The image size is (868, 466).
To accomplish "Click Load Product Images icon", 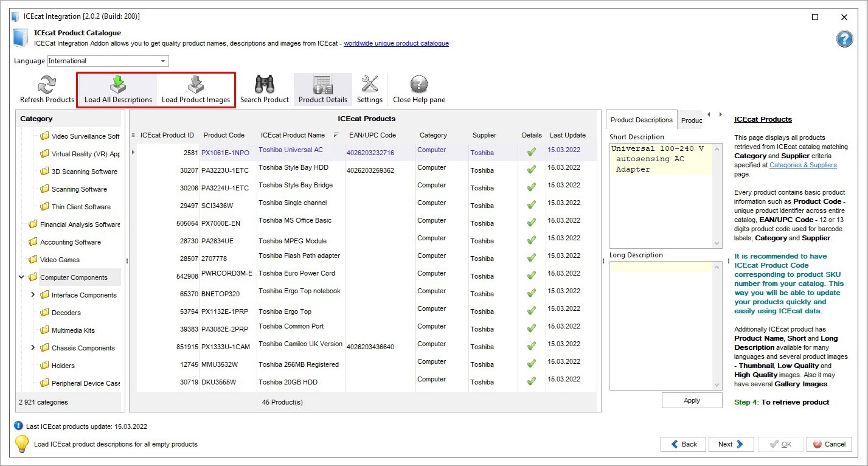I will point(195,85).
